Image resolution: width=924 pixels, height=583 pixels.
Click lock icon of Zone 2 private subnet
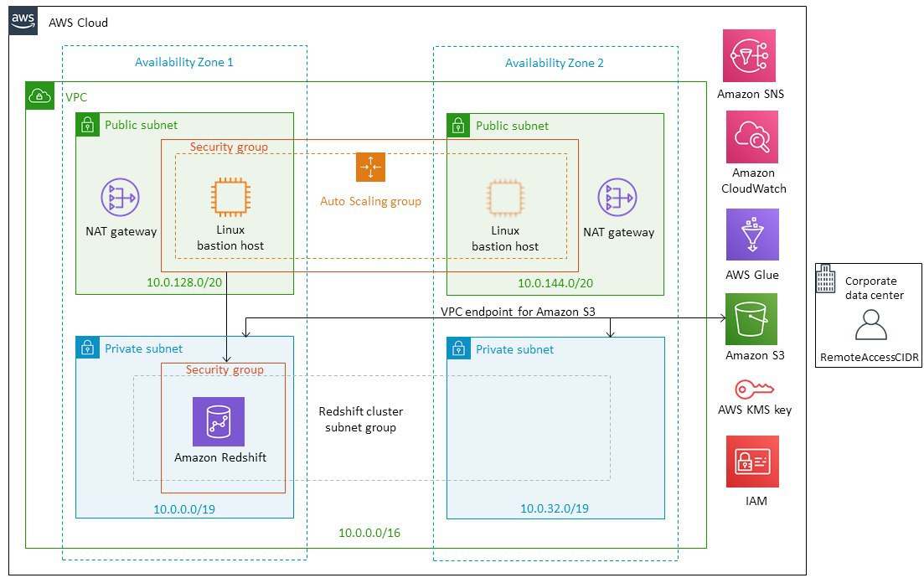pos(458,349)
